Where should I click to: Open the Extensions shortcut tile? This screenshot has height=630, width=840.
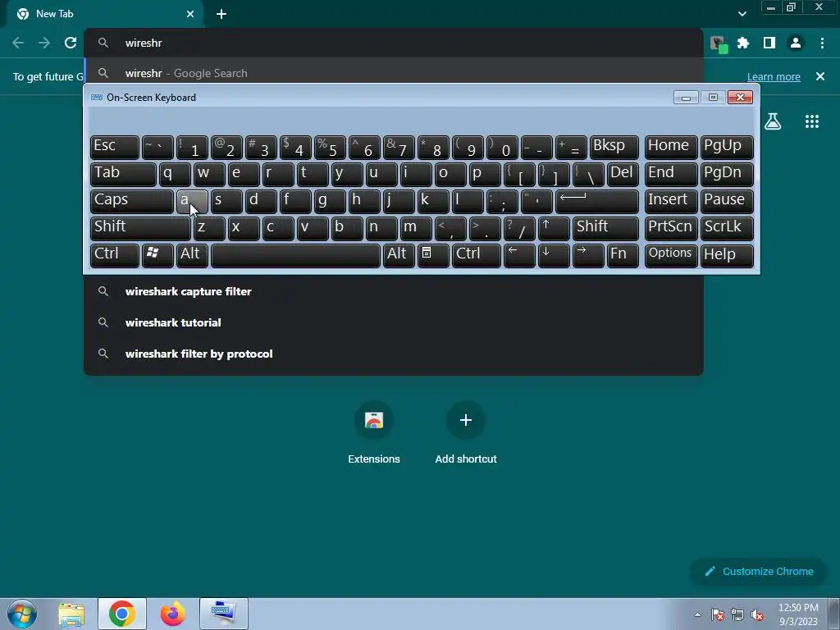(x=374, y=431)
